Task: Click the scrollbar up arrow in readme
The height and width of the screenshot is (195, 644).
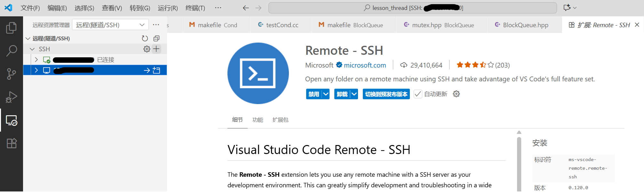Action: [x=519, y=132]
